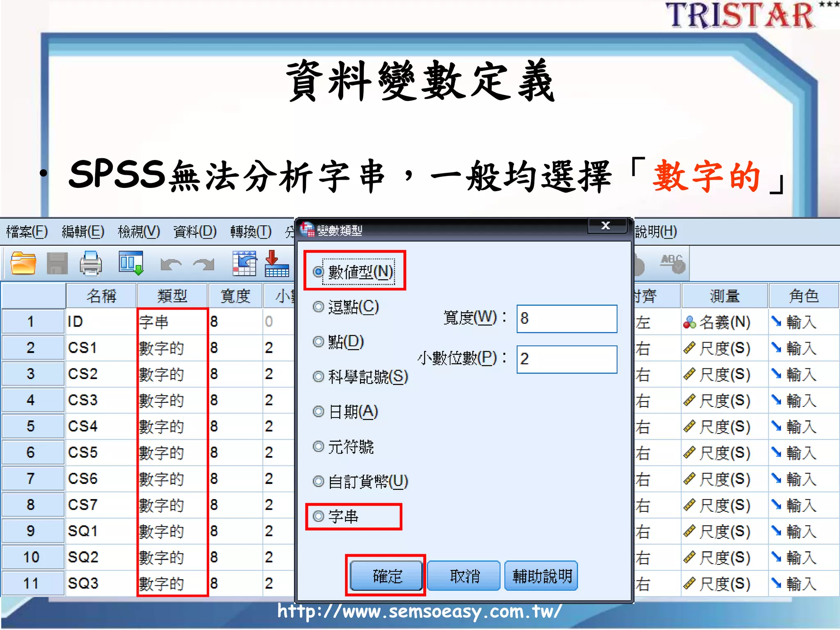Select the 日期(A) date radio button
840x630 pixels.
(x=318, y=411)
